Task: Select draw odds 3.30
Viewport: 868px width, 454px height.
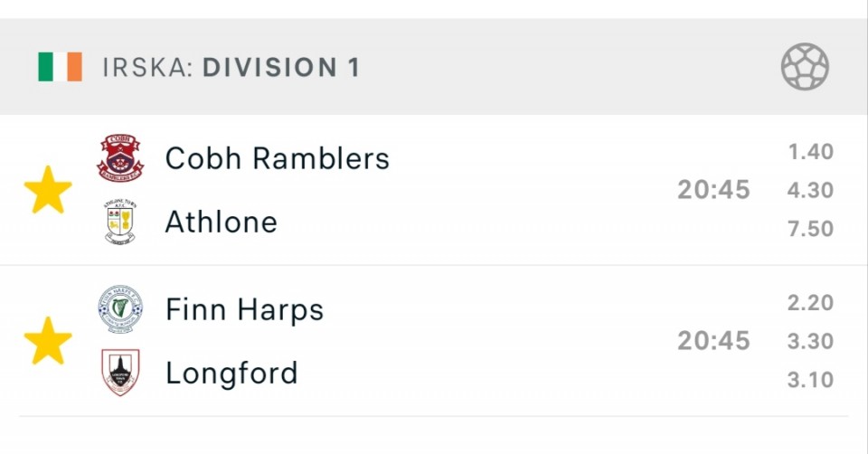Action: pos(810,341)
